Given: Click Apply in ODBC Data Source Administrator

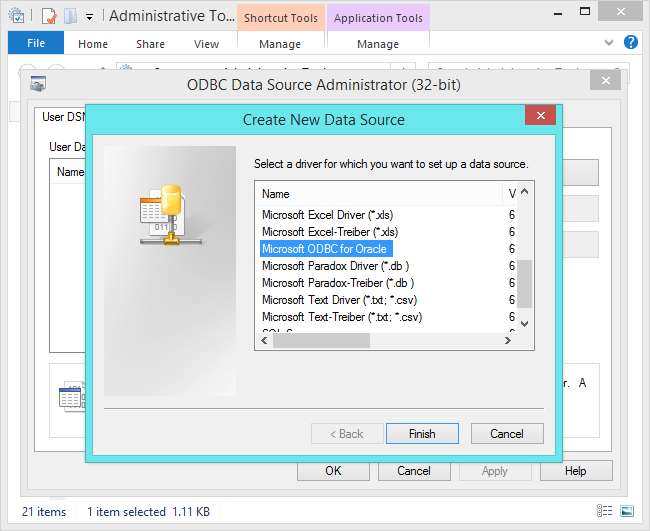Looking at the screenshot, I should tap(495, 471).
